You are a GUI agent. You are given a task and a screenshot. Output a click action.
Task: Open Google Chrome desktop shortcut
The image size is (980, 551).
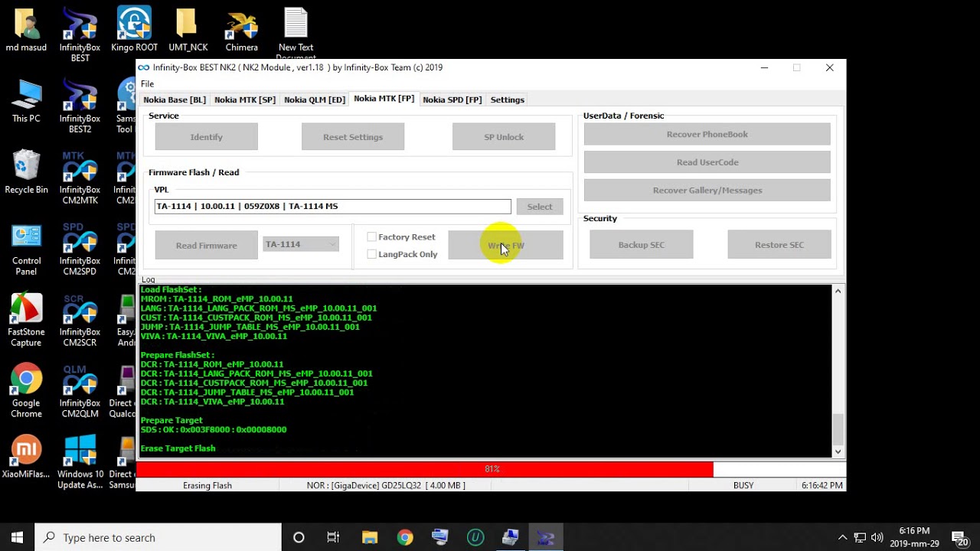click(26, 390)
